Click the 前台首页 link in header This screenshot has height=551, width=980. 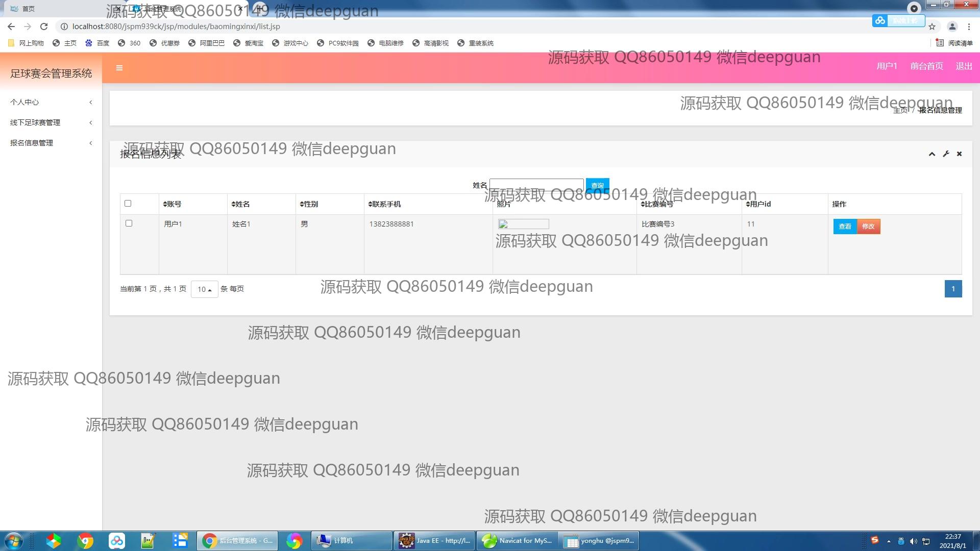tap(926, 66)
